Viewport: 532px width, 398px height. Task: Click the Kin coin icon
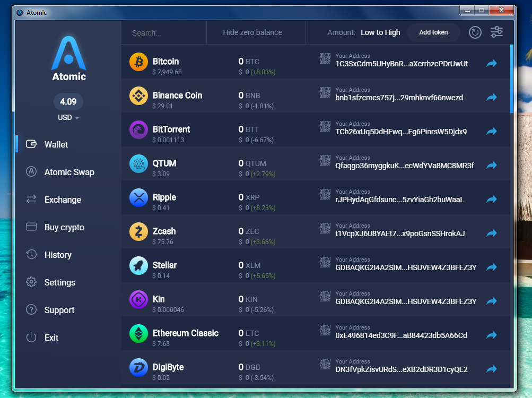pyautogui.click(x=138, y=299)
